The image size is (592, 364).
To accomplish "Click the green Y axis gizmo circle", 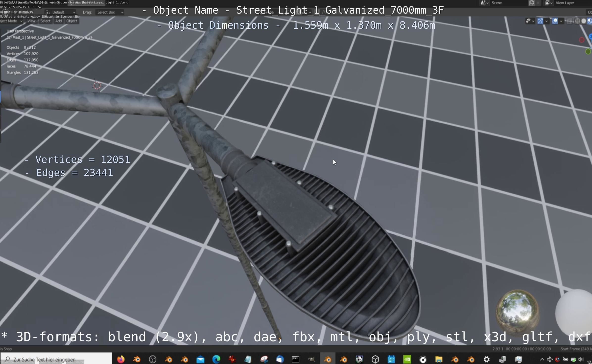I will pos(588,51).
